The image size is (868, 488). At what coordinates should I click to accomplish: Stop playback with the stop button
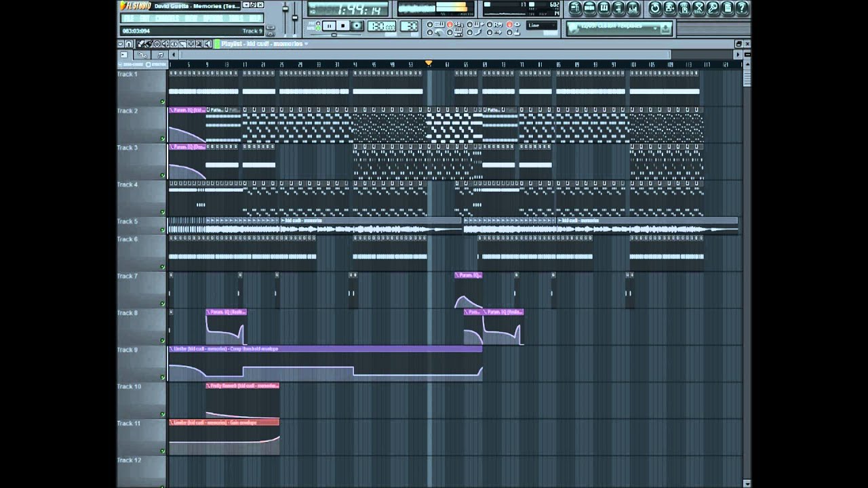coord(343,26)
